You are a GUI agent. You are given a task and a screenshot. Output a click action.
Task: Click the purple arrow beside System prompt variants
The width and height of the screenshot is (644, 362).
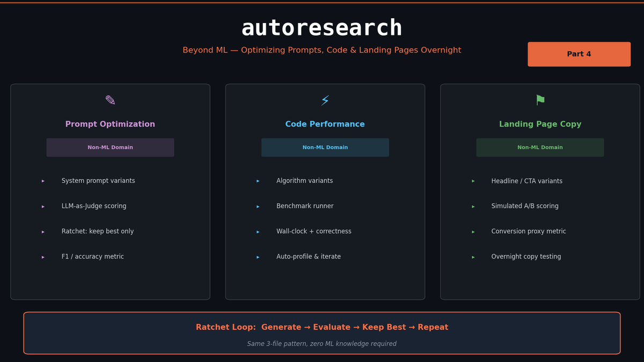point(43,181)
